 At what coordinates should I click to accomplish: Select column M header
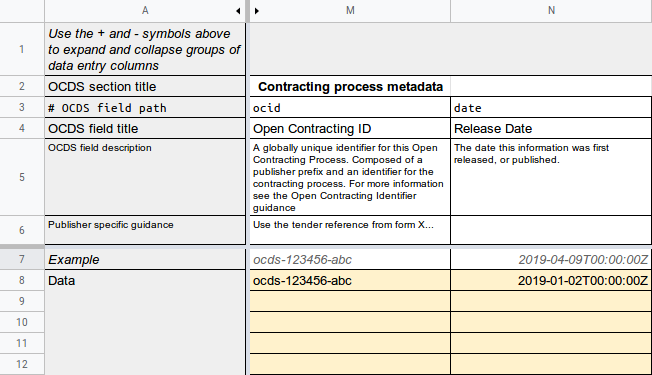pos(350,11)
